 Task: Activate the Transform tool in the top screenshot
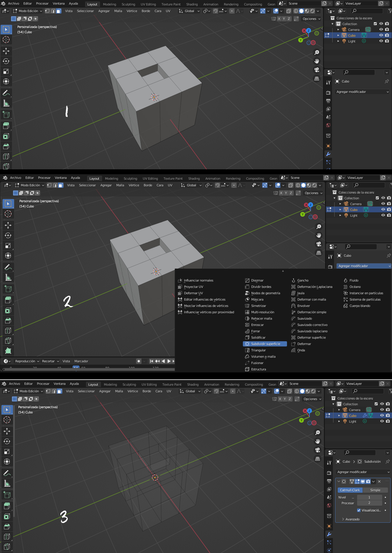coord(6,81)
